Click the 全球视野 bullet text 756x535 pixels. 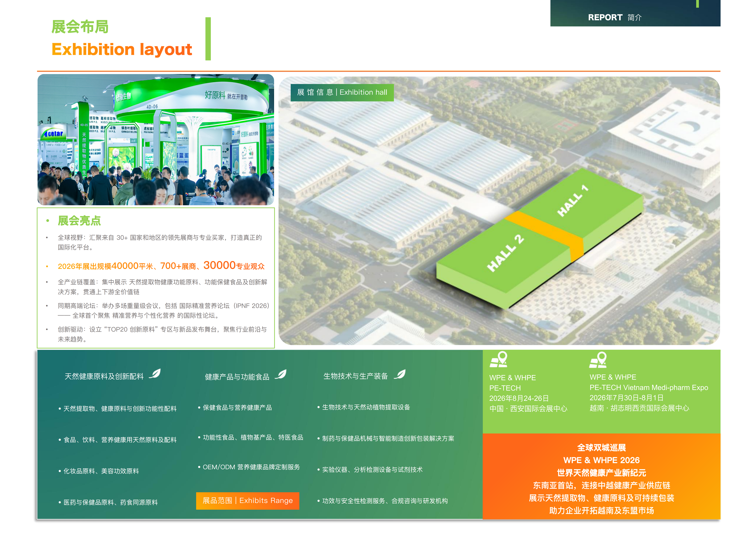(x=160, y=242)
